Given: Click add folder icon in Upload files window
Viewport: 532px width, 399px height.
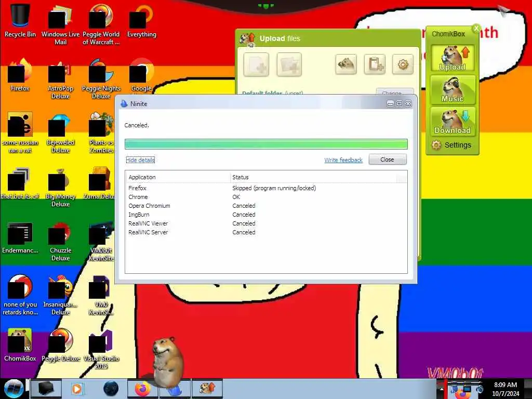Looking at the screenshot, I should coord(289,64).
